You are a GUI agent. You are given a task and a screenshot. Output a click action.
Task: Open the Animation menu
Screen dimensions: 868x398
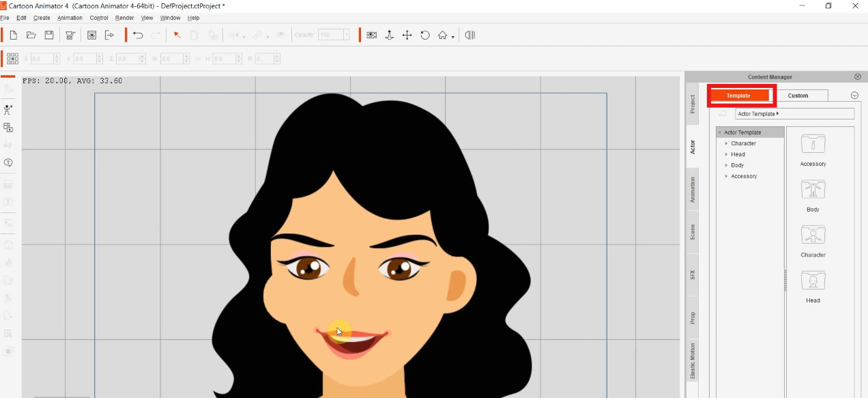pyautogui.click(x=70, y=18)
